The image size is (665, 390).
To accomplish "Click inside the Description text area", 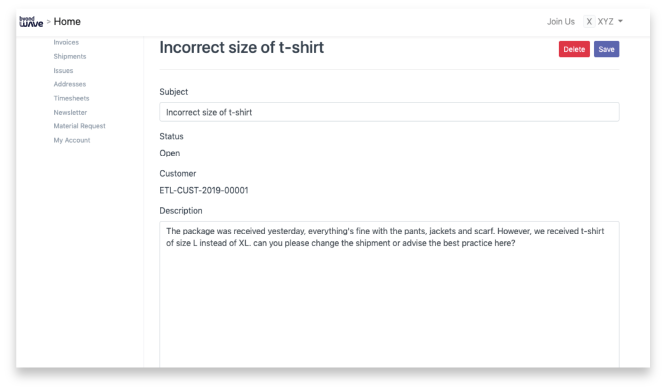I will click(389, 294).
